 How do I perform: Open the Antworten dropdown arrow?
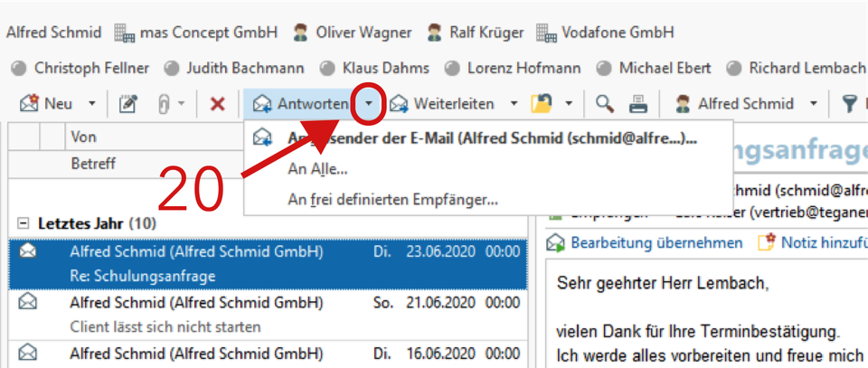[369, 103]
